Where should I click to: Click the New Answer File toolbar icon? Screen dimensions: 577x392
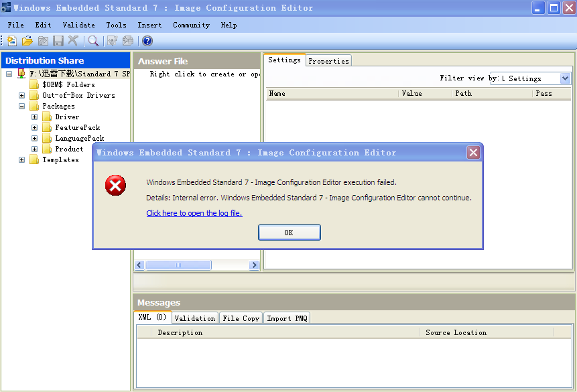12,41
